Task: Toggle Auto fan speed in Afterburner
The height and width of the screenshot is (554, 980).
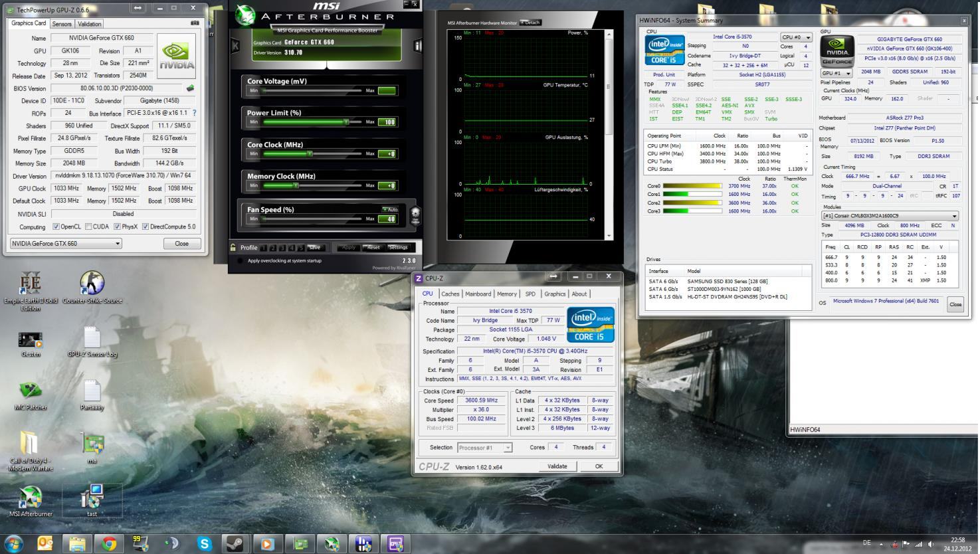Action: (390, 209)
